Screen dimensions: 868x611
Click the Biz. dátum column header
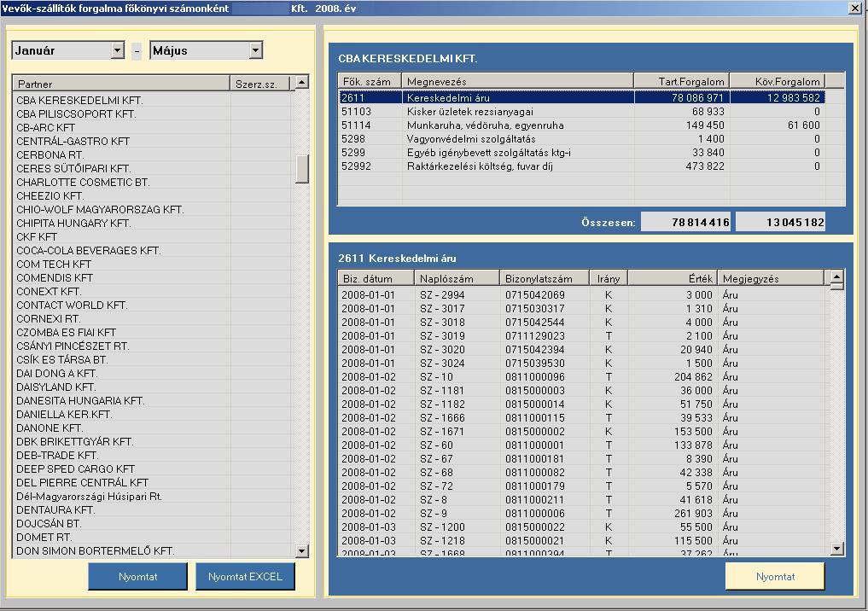tap(376, 278)
